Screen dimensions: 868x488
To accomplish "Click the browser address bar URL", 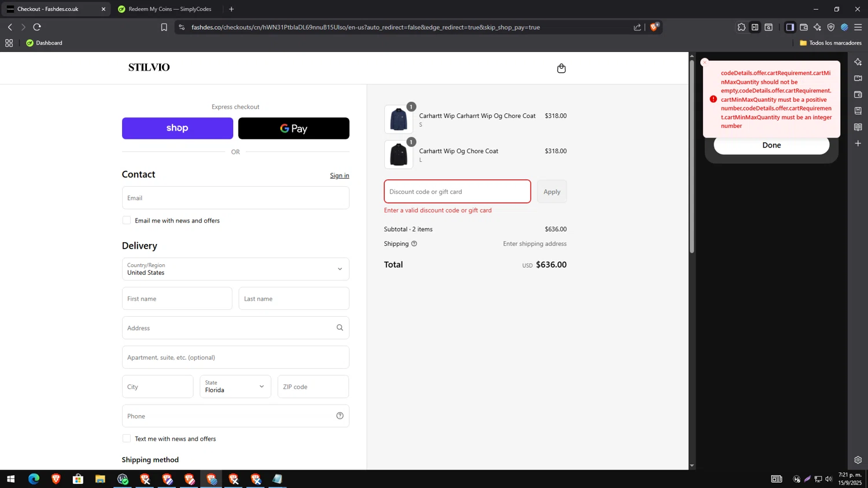I will 365,27.
